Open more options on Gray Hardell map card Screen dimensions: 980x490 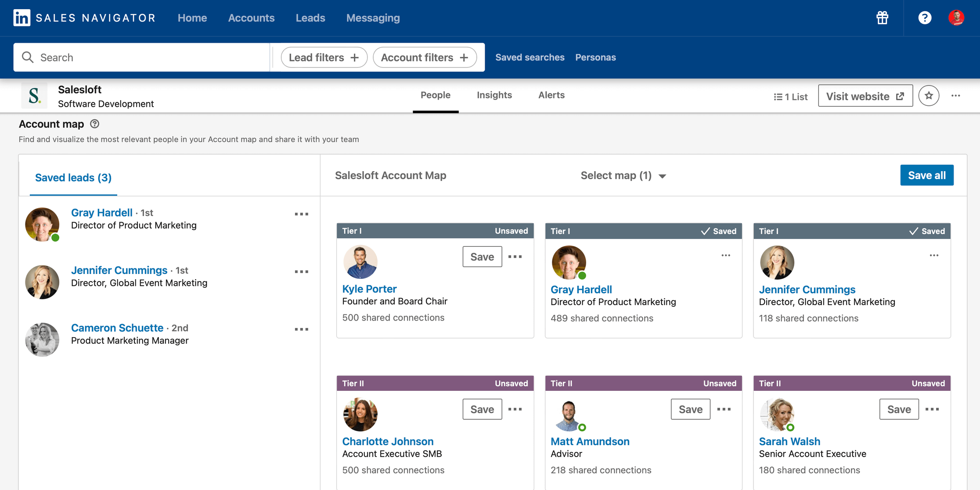tap(726, 255)
